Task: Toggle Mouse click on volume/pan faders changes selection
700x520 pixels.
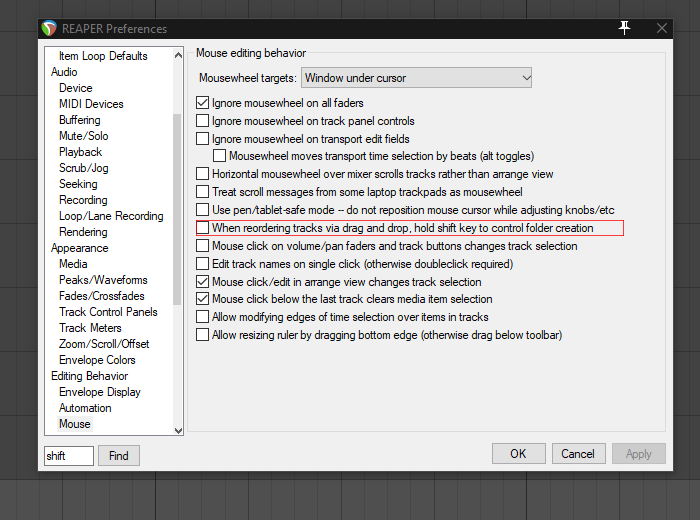Action: [x=202, y=246]
